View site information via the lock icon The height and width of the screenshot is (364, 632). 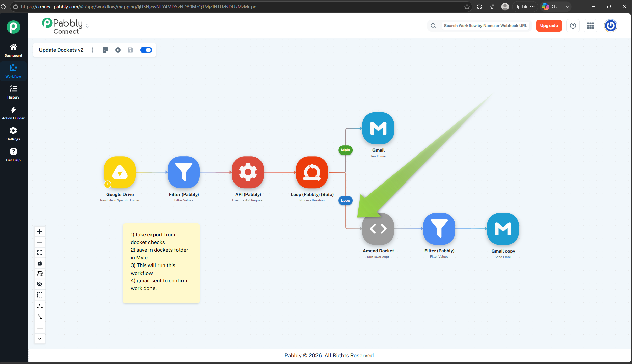(15, 7)
